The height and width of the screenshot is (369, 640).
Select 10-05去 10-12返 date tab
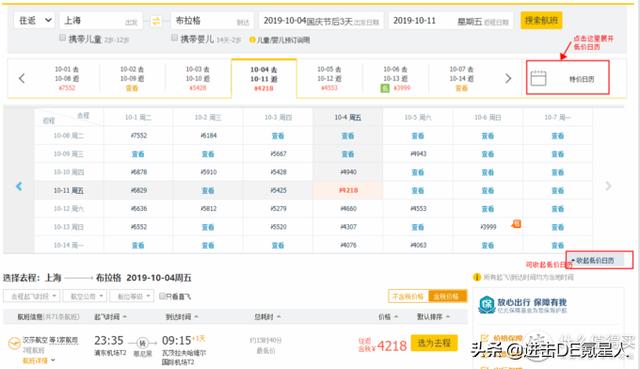pos(329,78)
